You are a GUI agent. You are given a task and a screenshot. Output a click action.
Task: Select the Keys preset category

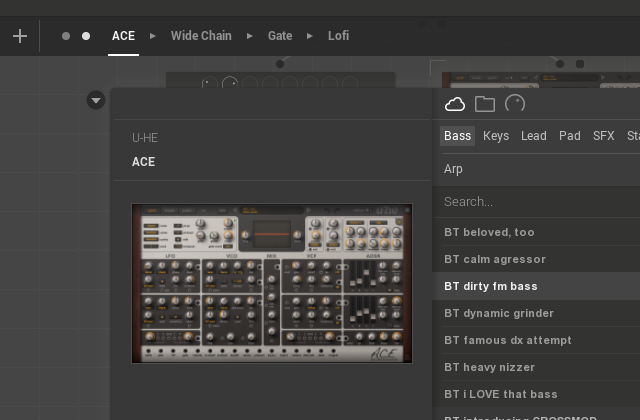click(x=496, y=136)
